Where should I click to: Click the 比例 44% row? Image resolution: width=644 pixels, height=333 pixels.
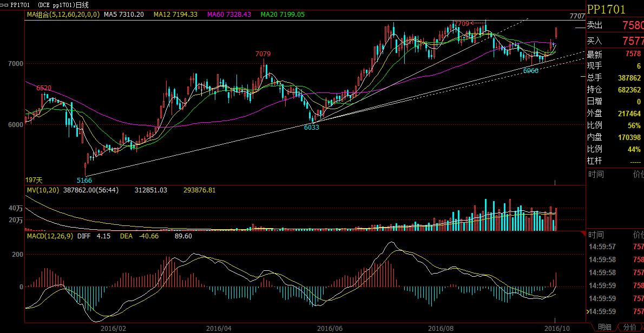(x=615, y=149)
